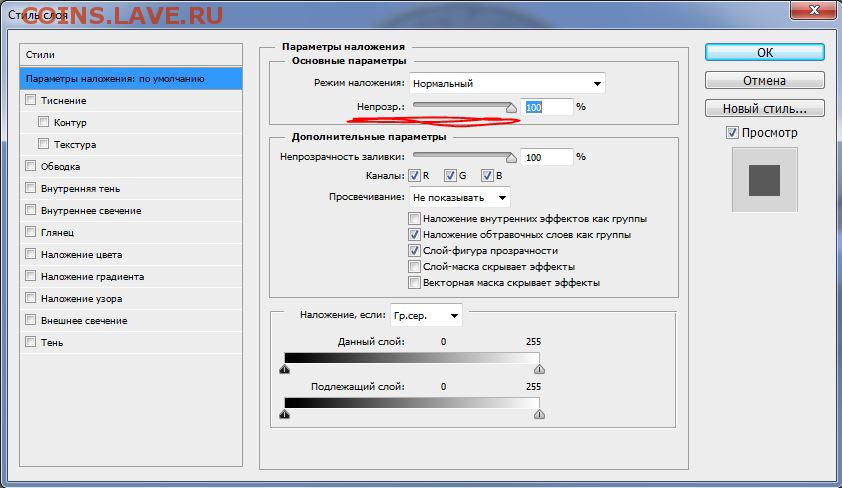Uncheck the R channel checkbox
The height and width of the screenshot is (488, 842).
(x=414, y=176)
